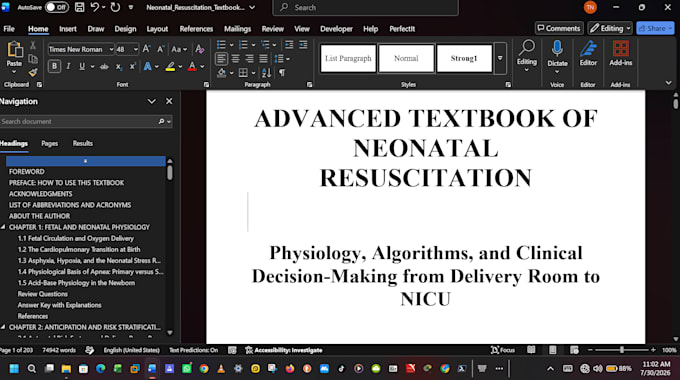The height and width of the screenshot is (380, 680).
Task: Collapse Chapter 2 heading tree
Action: 3,327
